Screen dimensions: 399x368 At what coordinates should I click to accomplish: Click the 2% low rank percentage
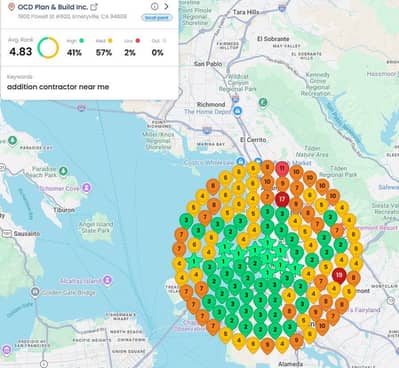click(x=130, y=53)
